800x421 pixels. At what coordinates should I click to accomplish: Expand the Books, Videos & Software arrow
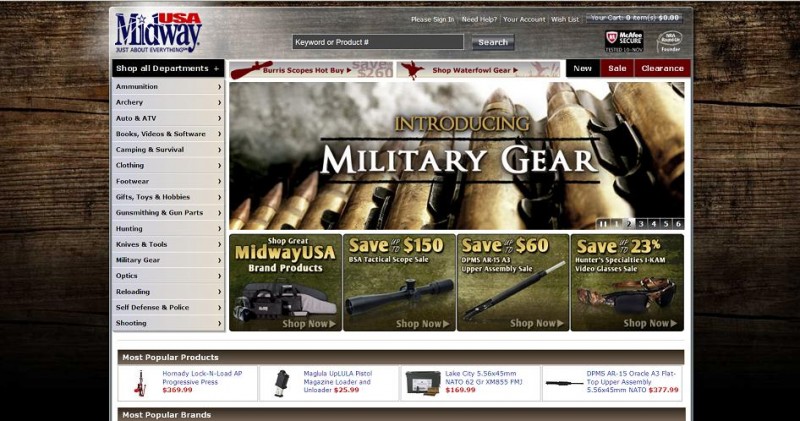tap(219, 134)
